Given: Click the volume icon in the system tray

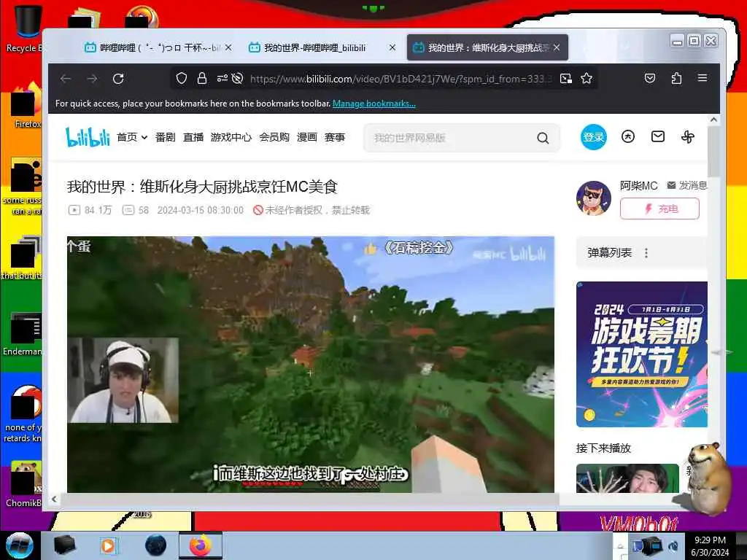Looking at the screenshot, I should pos(673,547).
